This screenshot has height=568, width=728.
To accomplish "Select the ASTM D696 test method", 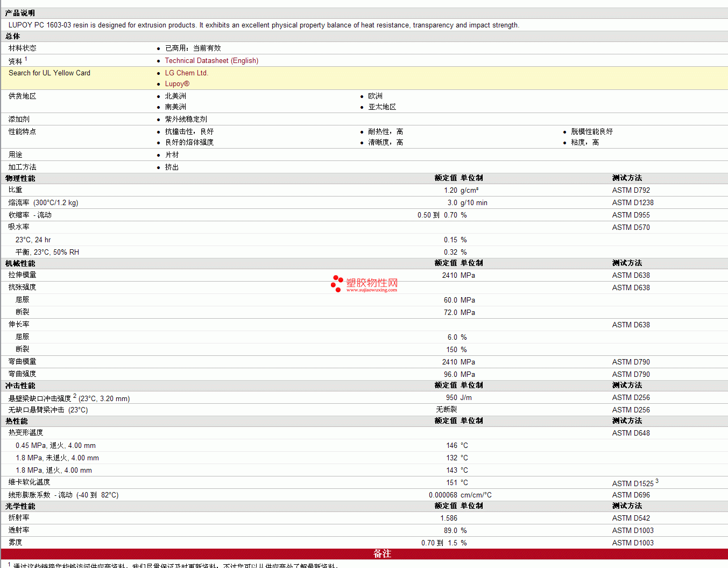I will tap(631, 495).
